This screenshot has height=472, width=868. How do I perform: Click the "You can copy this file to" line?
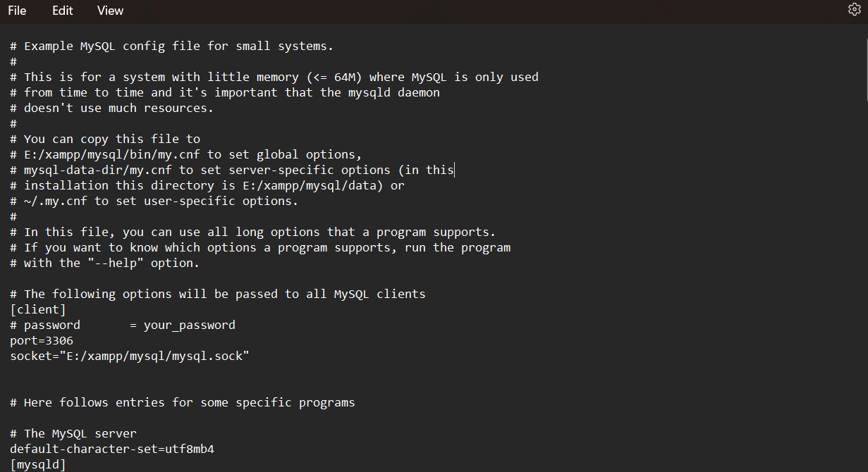tap(105, 139)
